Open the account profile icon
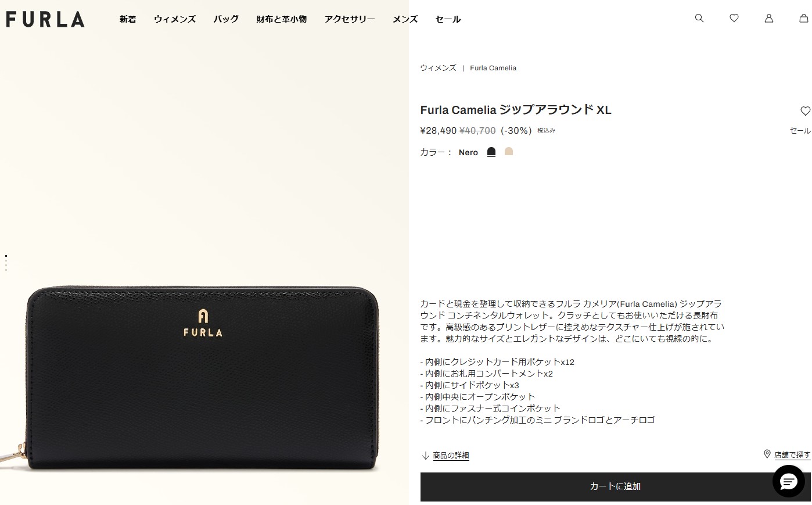 [769, 18]
